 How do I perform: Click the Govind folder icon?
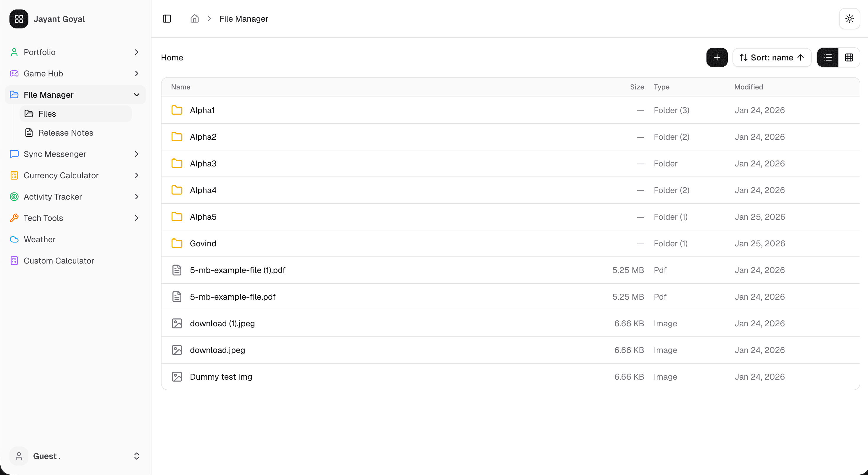click(177, 243)
